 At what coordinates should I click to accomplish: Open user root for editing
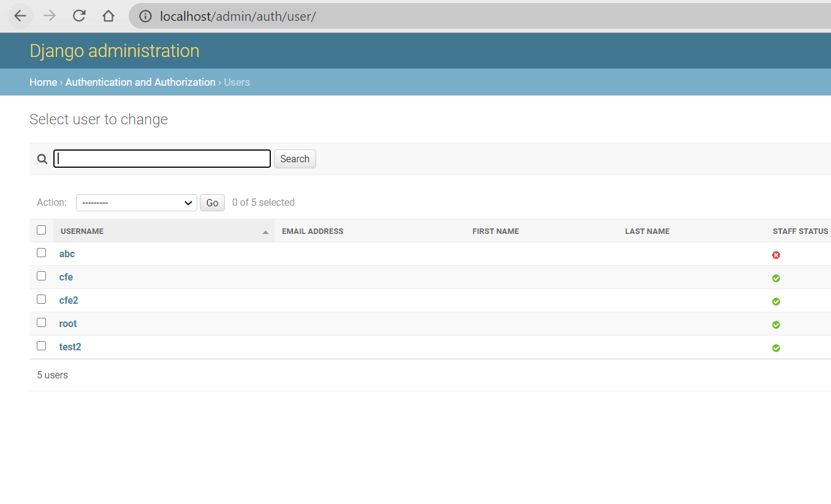[68, 323]
